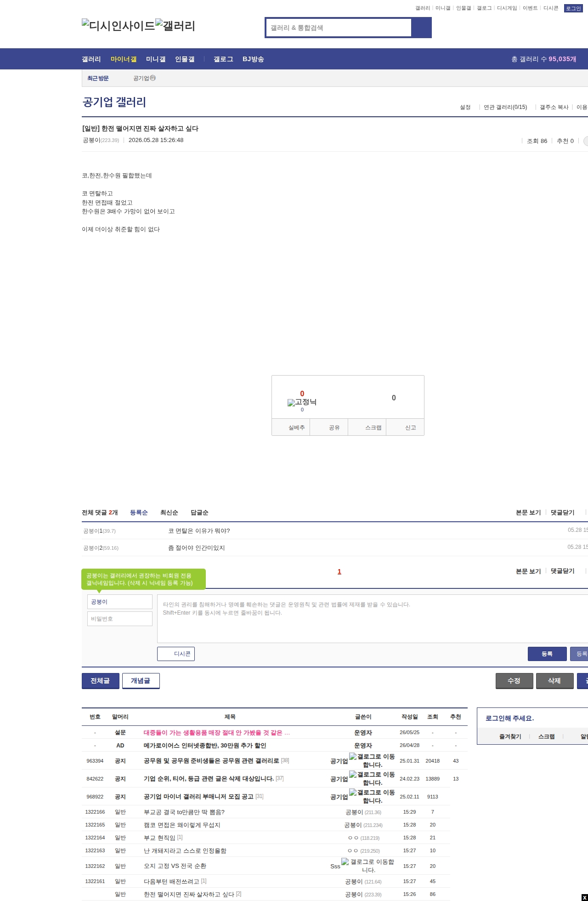Click the post author 공붕이(223.39) under title

[x=101, y=140]
